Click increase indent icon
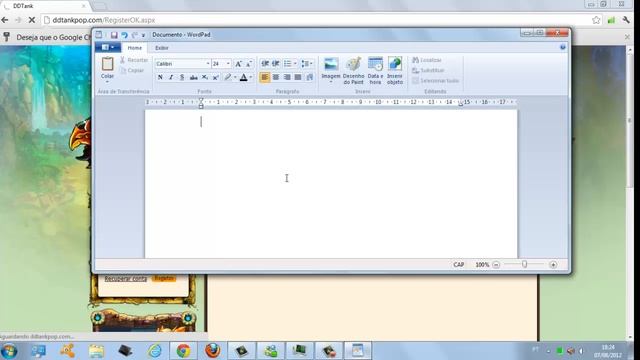The image size is (640, 360). pyautogui.click(x=276, y=64)
